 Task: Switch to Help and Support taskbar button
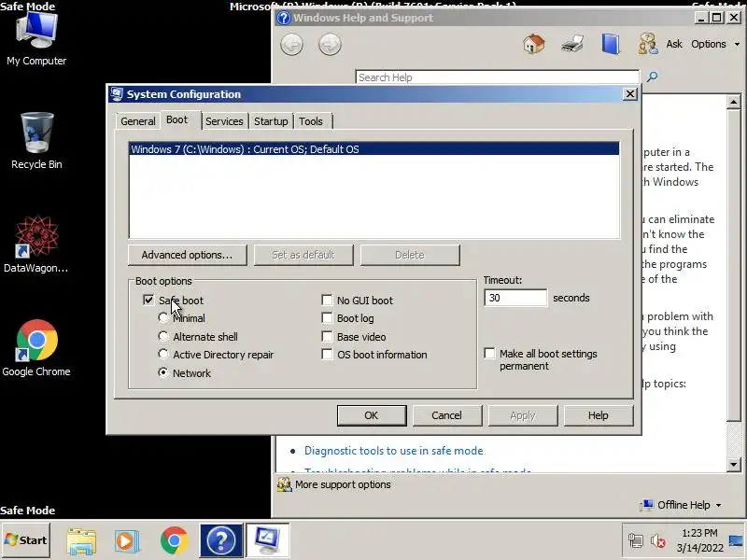point(221,540)
